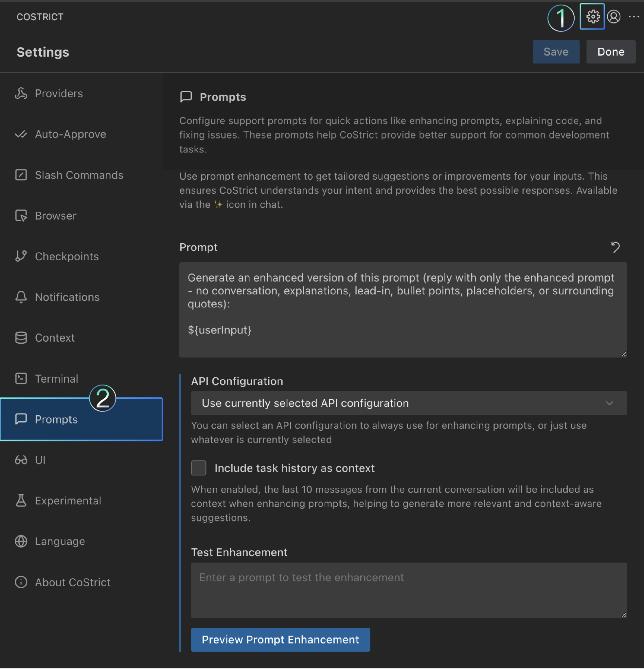Click the Checkpoints branch icon
Viewport: 644px width, 669px height.
[x=21, y=256]
